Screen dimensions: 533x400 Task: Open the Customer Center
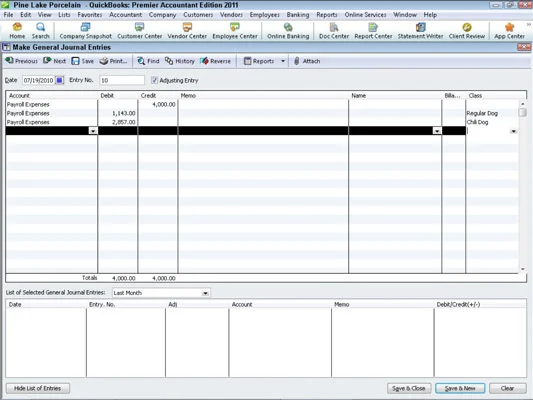coord(139,31)
